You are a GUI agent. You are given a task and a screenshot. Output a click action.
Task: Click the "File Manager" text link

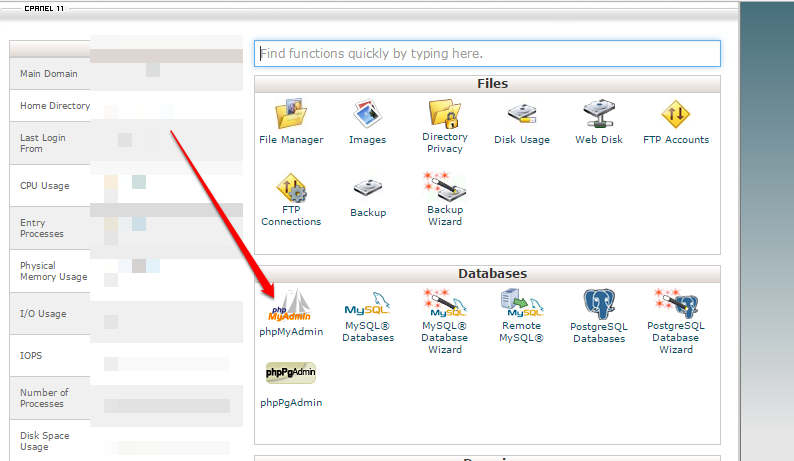click(291, 140)
